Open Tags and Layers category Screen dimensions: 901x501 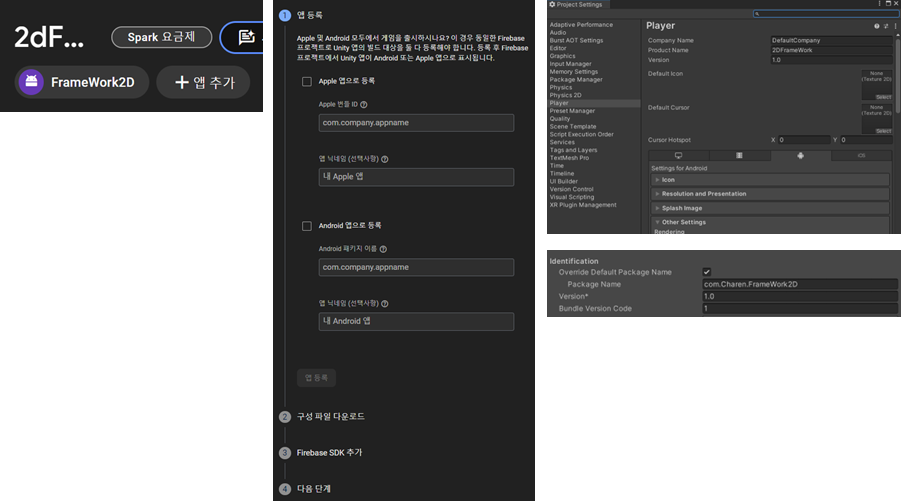click(573, 150)
